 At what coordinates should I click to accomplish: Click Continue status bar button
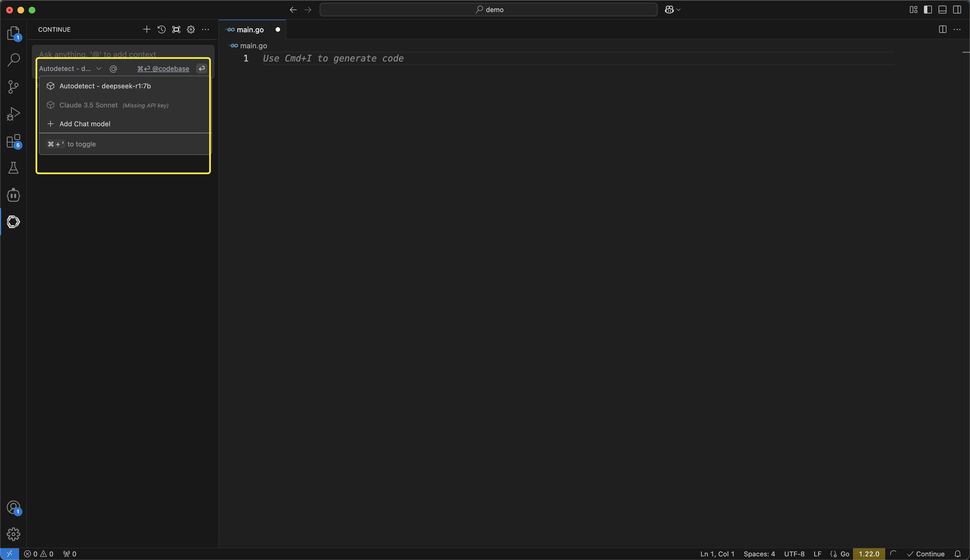coord(926,554)
